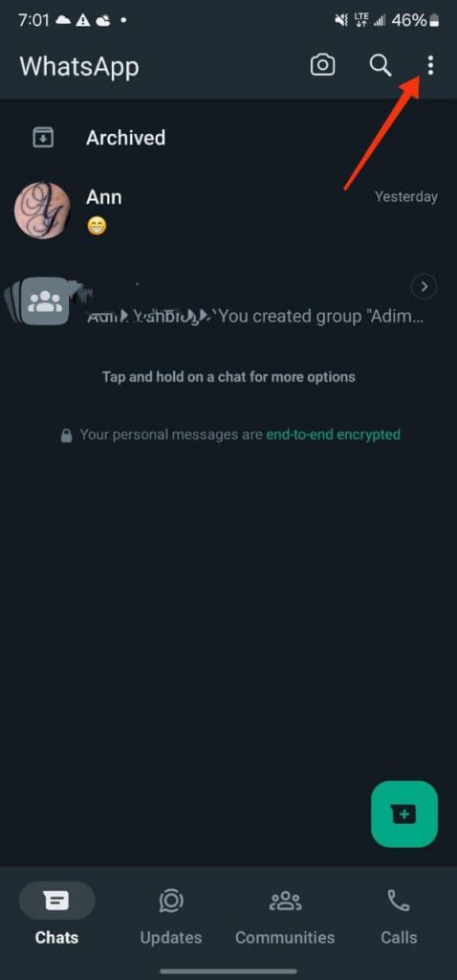
Task: Open Archived chats list
Action: pyautogui.click(x=228, y=138)
